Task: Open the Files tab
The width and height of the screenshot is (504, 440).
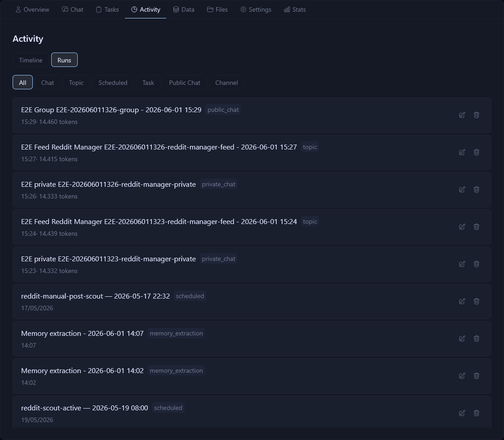Action: [x=217, y=9]
